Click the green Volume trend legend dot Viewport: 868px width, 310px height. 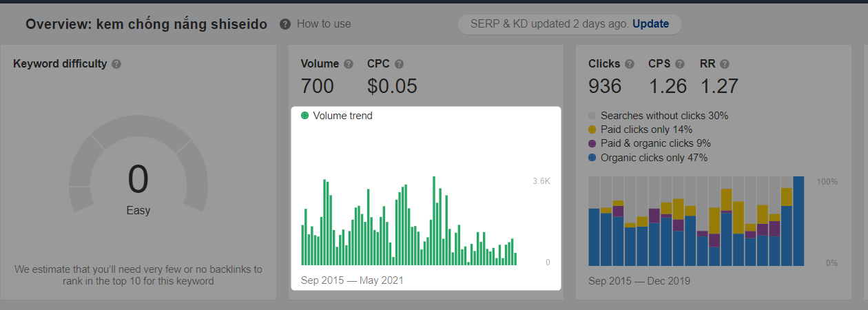coord(305,116)
